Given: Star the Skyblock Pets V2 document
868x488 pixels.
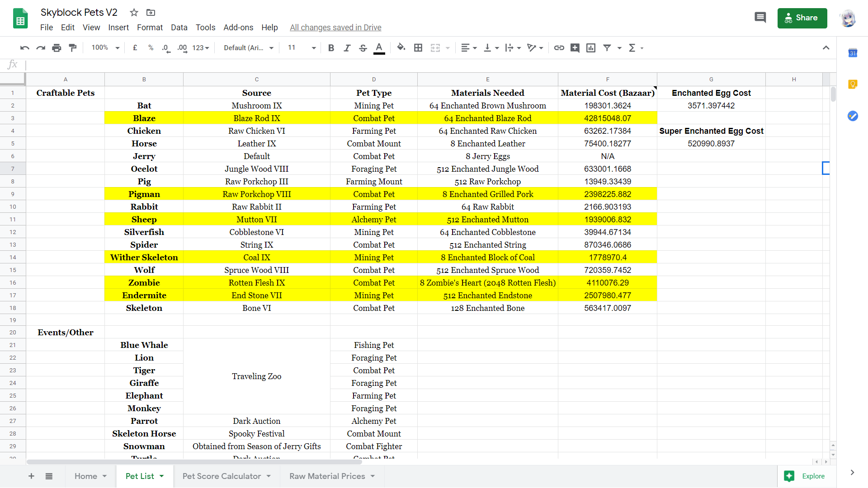Looking at the screenshot, I should (134, 13).
